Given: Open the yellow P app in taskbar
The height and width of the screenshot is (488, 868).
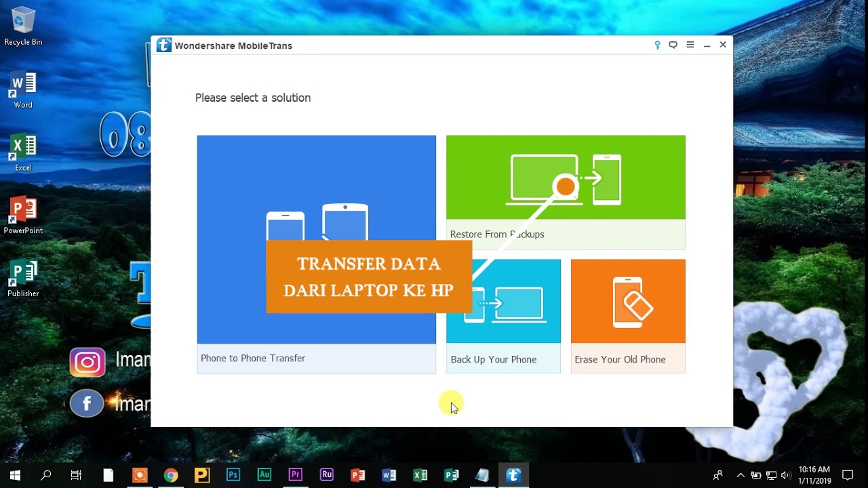Looking at the screenshot, I should 202,475.
